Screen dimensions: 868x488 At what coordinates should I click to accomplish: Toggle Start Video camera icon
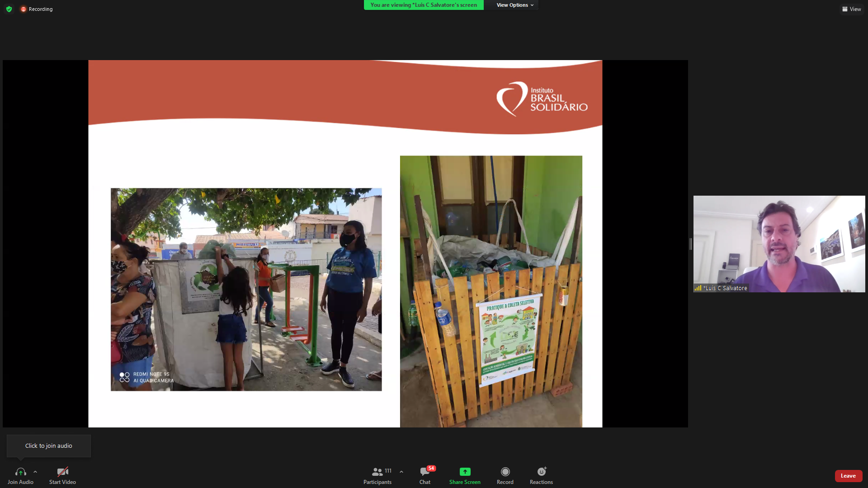pyautogui.click(x=62, y=472)
